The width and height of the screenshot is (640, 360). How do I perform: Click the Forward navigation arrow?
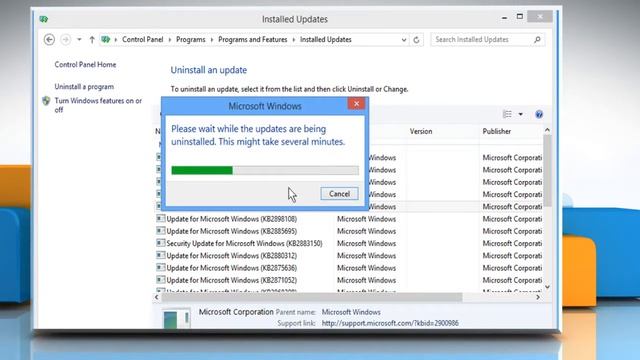(65, 40)
